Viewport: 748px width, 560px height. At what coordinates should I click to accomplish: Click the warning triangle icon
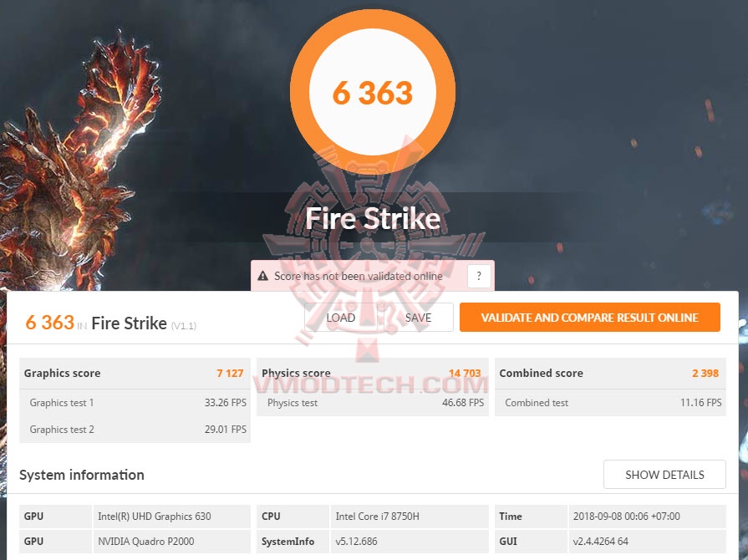[x=262, y=276]
